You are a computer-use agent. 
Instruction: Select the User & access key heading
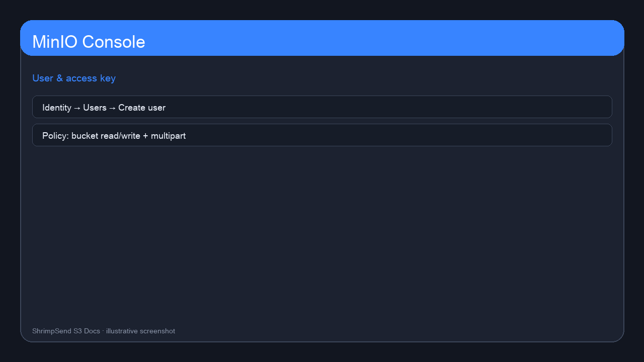click(x=74, y=78)
